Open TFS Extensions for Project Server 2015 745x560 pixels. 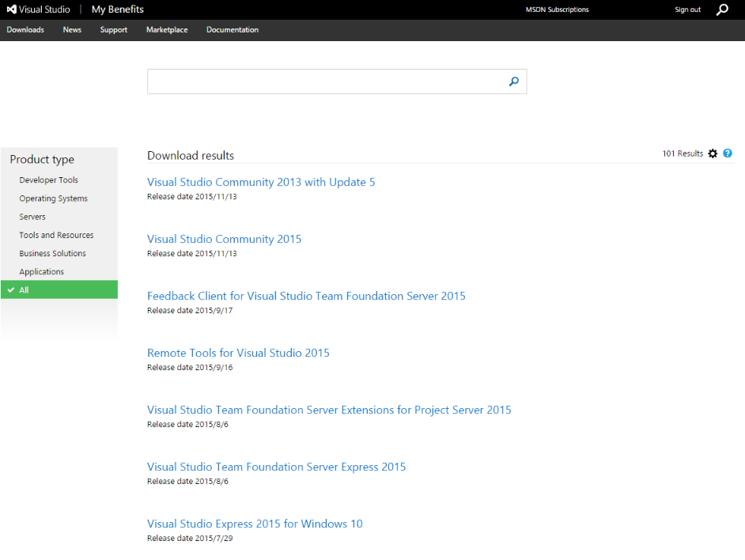point(329,411)
